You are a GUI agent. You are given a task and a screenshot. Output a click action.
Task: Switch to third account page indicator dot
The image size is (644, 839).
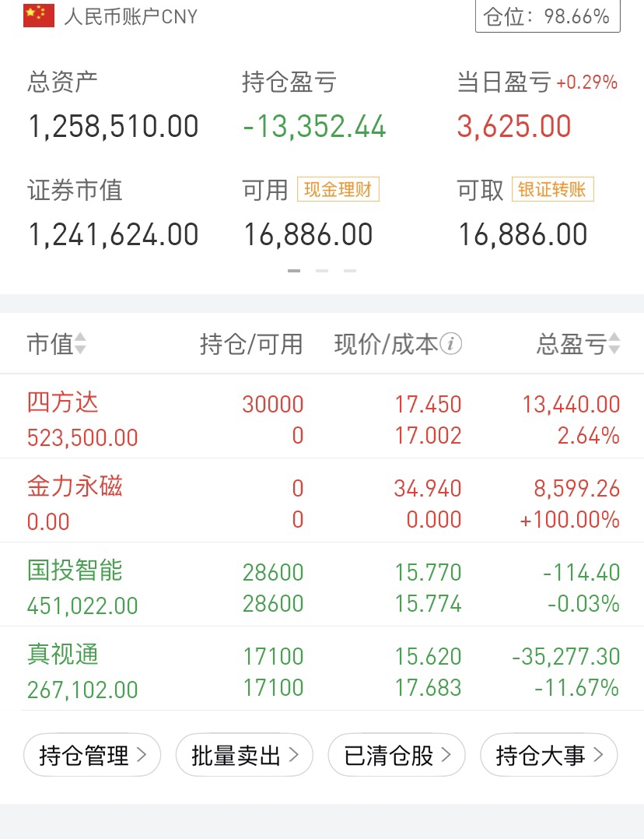coord(349,271)
